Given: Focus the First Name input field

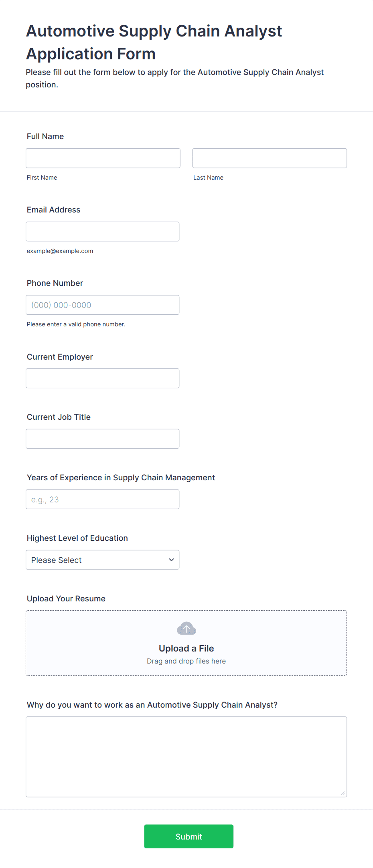Looking at the screenshot, I should (103, 158).
